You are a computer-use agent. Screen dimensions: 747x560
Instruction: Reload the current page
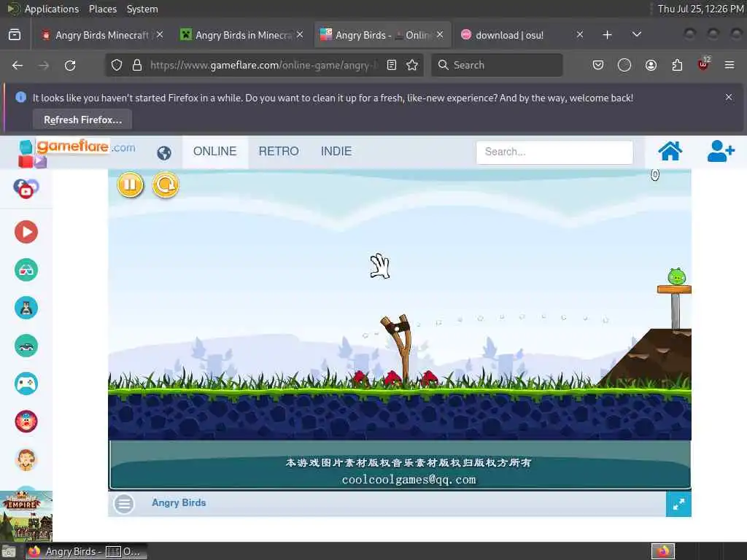70,65
